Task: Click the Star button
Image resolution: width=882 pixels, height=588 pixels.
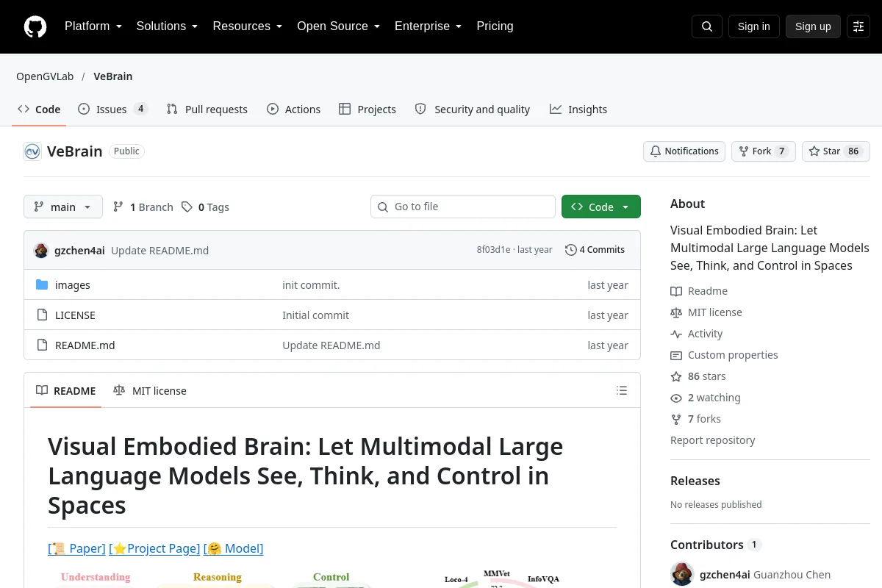Action: click(x=836, y=151)
